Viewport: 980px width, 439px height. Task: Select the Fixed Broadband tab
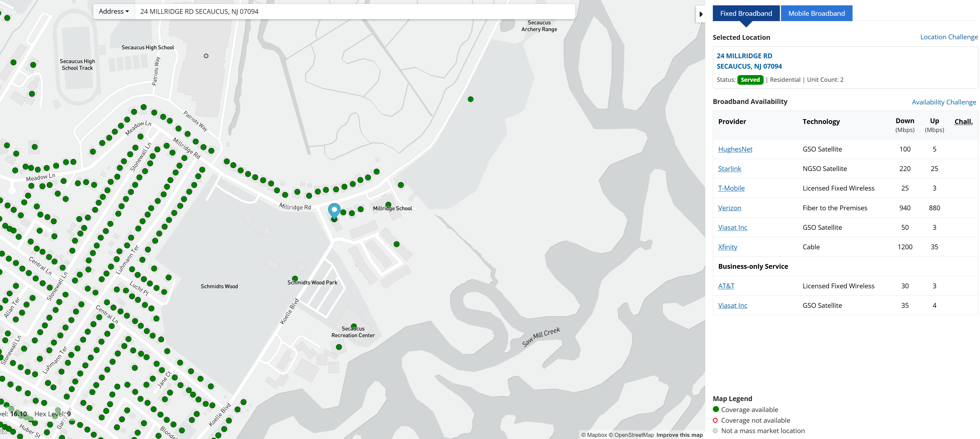click(746, 13)
